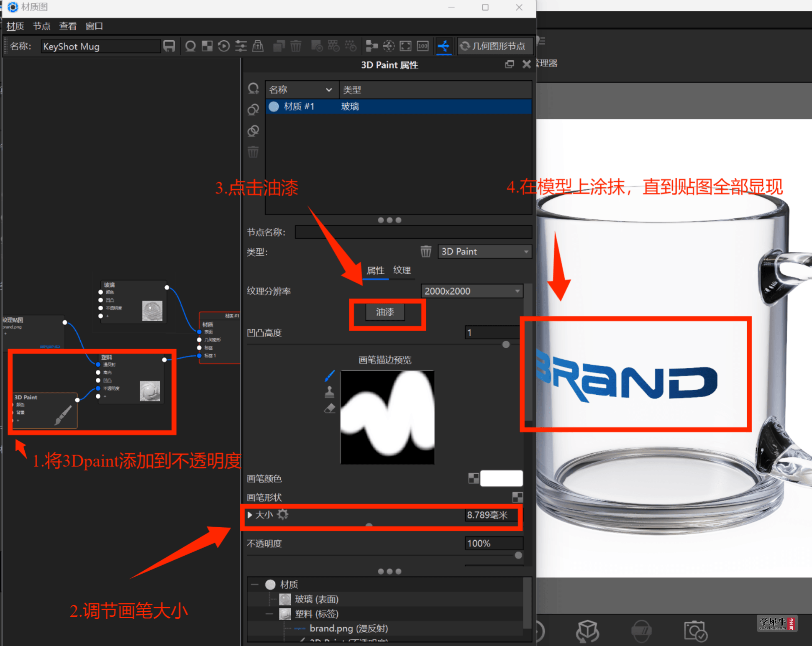Select 玻璃 (表面) in material tree
Viewport: 812px width, 646px height.
click(x=317, y=599)
